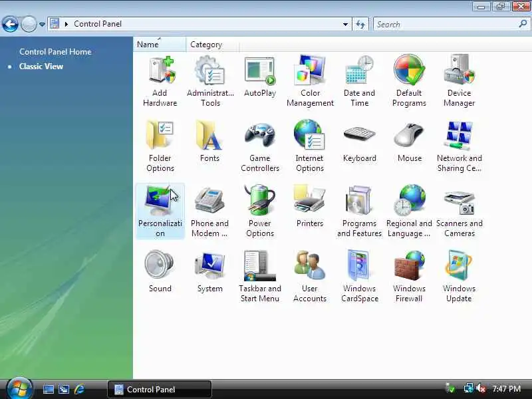Click the network tray icon
Image resolution: width=532 pixels, height=399 pixels.
(469, 388)
